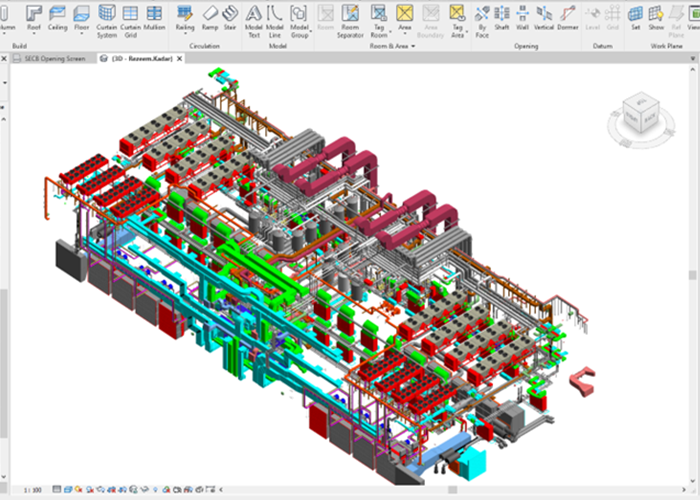Select the Tag Room tool
The width and height of the screenshot is (700, 500).
pyautogui.click(x=379, y=21)
